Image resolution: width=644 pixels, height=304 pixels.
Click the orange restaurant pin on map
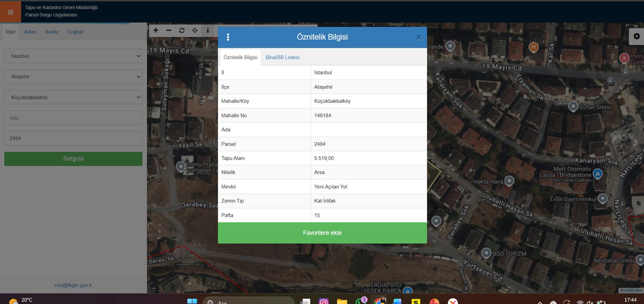tap(534, 47)
